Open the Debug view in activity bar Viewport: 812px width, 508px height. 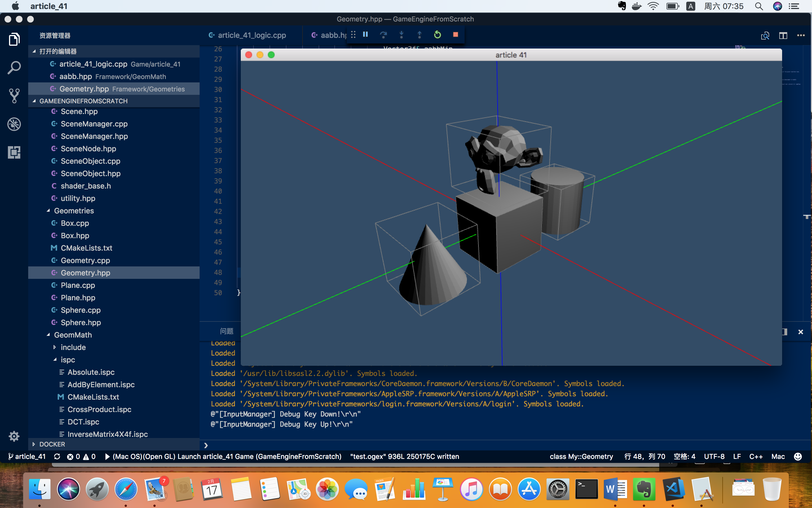point(14,124)
